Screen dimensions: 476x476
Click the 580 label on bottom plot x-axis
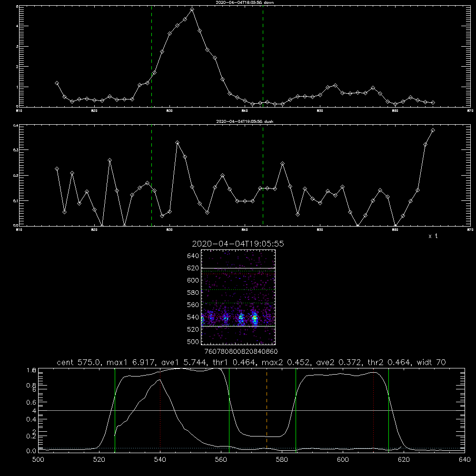click(282, 460)
